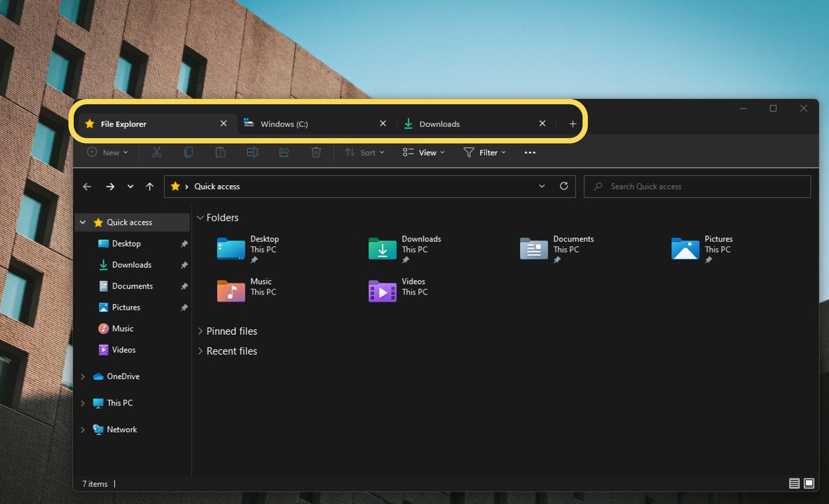This screenshot has height=504, width=829.
Task: Go back with the left arrow
Action: coord(87,186)
